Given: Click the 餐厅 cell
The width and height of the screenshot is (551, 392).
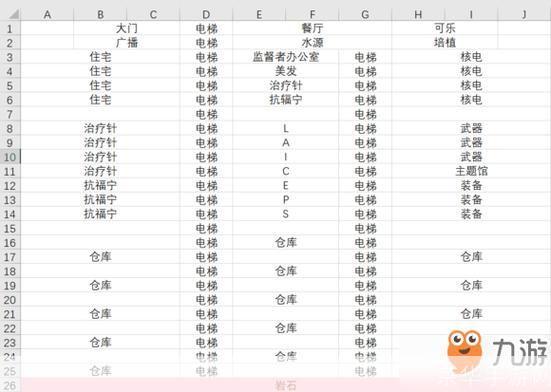Looking at the screenshot, I should (x=312, y=28).
